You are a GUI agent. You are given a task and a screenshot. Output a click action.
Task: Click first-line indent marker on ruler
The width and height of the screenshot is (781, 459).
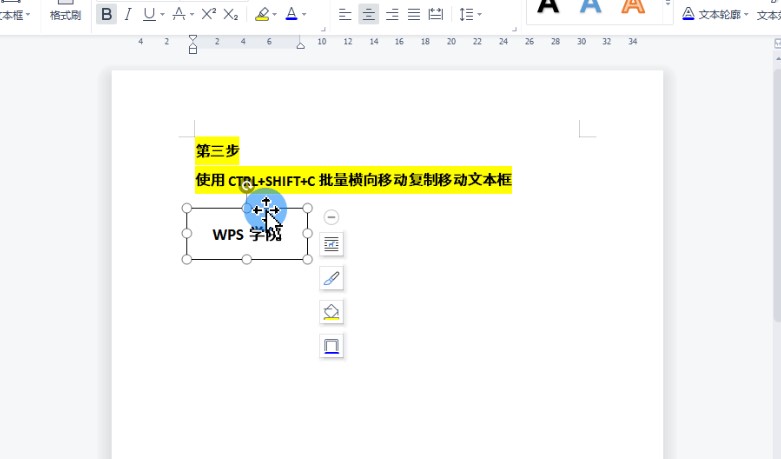click(193, 39)
